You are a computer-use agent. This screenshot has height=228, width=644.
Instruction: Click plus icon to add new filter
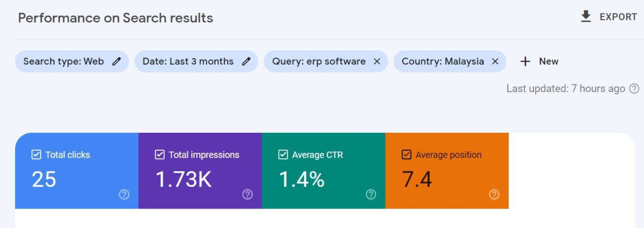coord(525,61)
